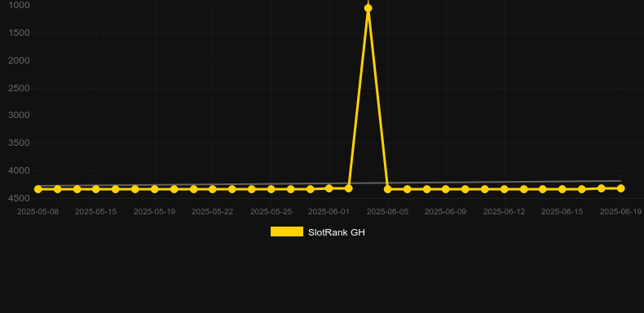Select the data point above 2025-06-05

[x=388, y=189]
